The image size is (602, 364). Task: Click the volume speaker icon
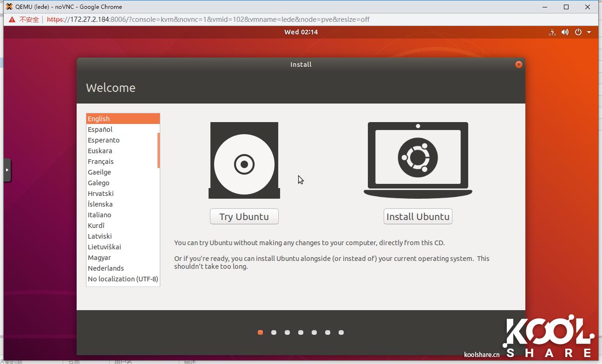click(x=565, y=32)
